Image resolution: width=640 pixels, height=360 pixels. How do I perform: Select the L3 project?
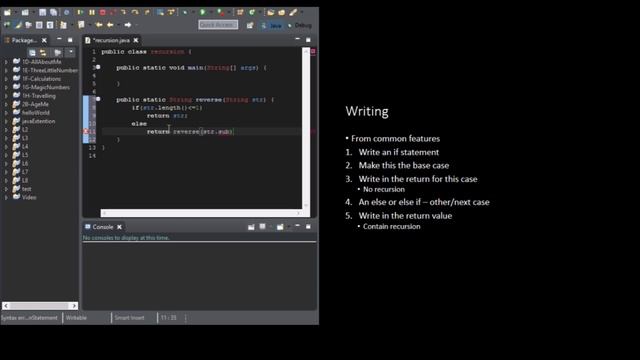(x=24, y=138)
